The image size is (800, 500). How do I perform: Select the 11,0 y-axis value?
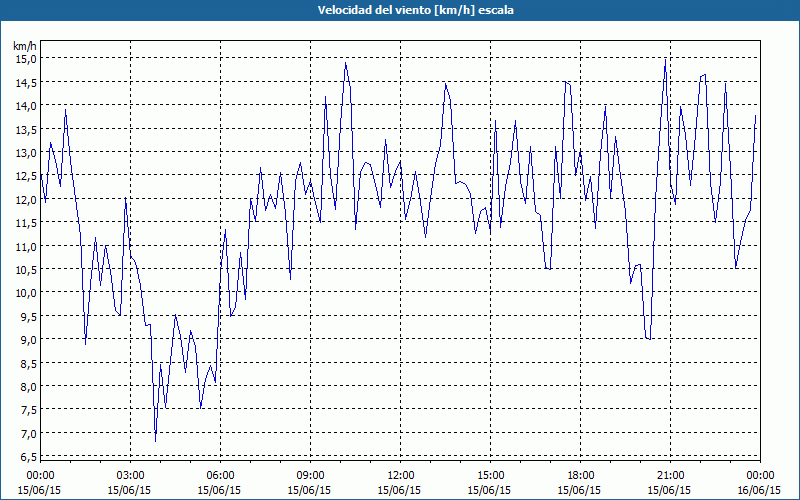point(27,246)
